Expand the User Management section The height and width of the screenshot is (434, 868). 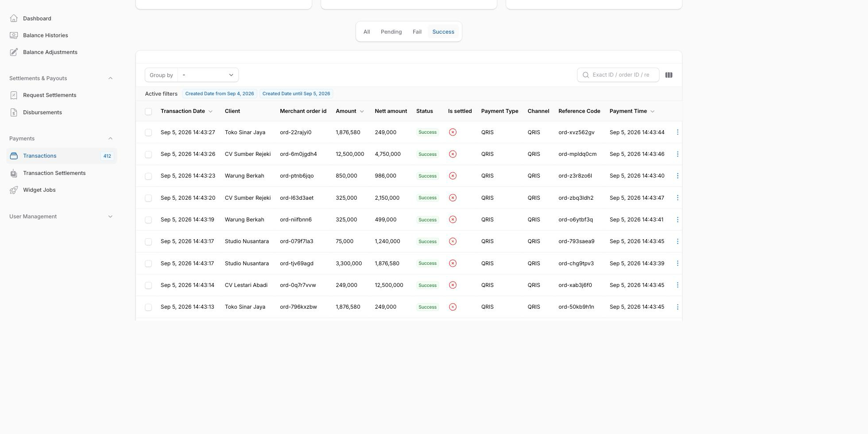click(110, 217)
